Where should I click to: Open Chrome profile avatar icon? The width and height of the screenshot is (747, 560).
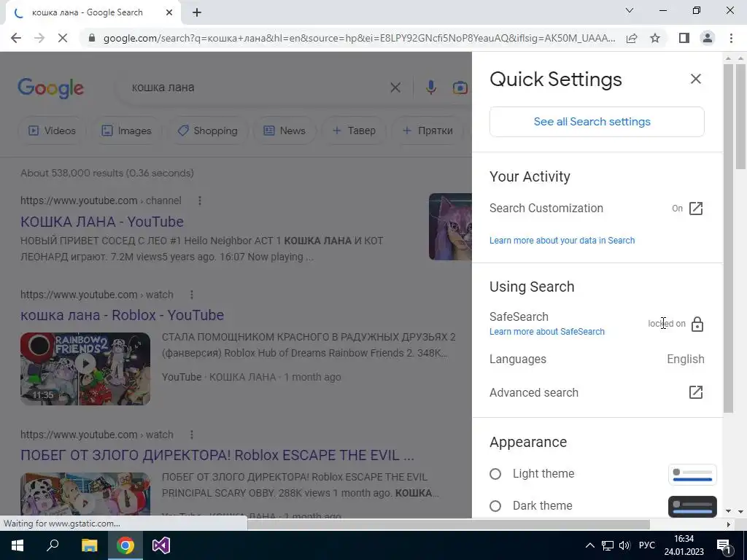tap(708, 38)
